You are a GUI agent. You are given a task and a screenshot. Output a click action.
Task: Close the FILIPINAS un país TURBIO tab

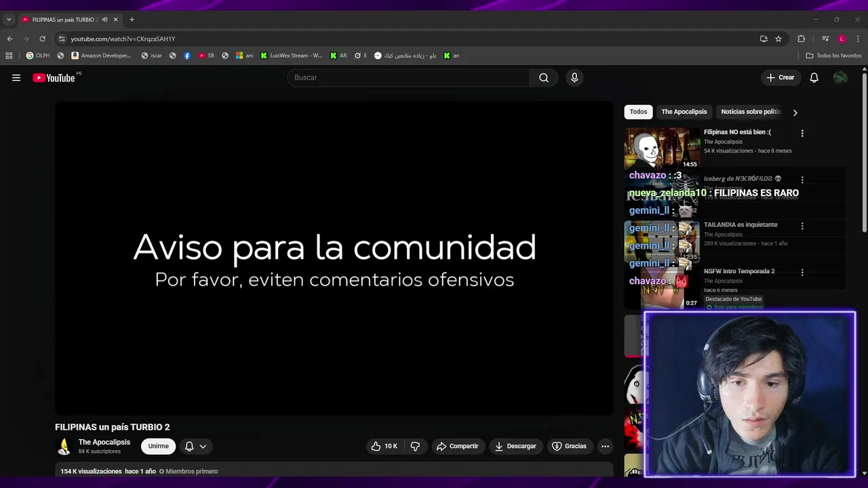tap(115, 20)
